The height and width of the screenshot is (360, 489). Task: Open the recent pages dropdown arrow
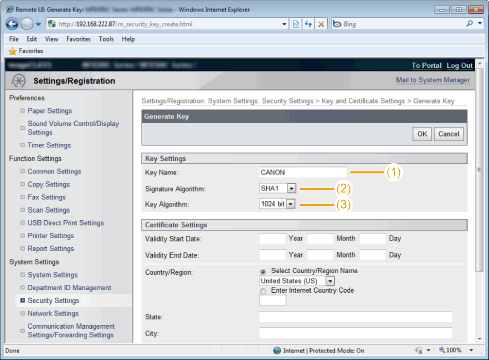pyautogui.click(x=38, y=24)
